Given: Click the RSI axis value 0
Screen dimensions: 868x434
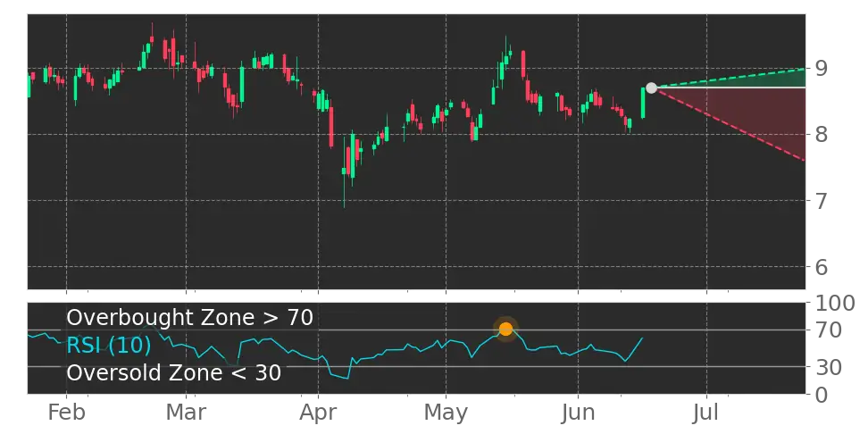Looking at the screenshot, I should click(x=820, y=395).
